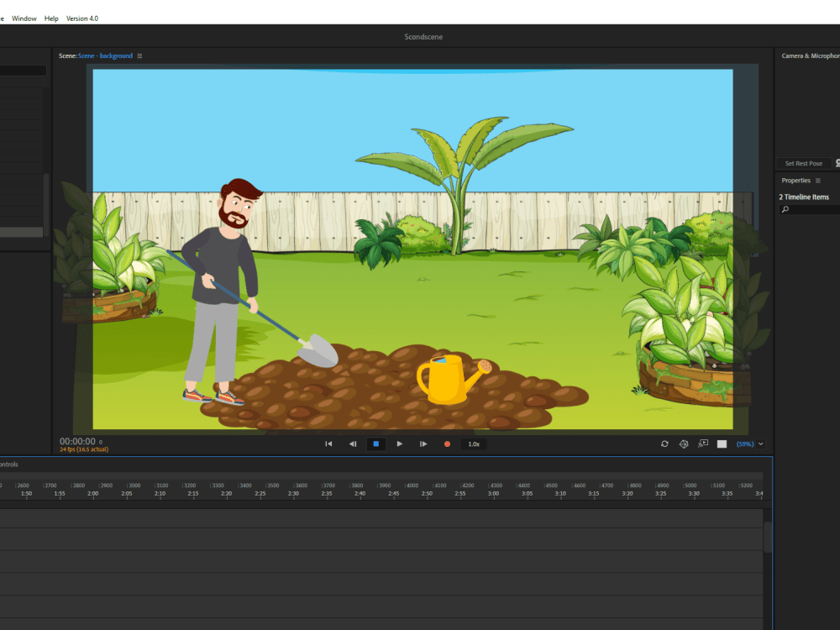Click the Scene - background link
Image resolution: width=840 pixels, height=630 pixels.
(106, 55)
